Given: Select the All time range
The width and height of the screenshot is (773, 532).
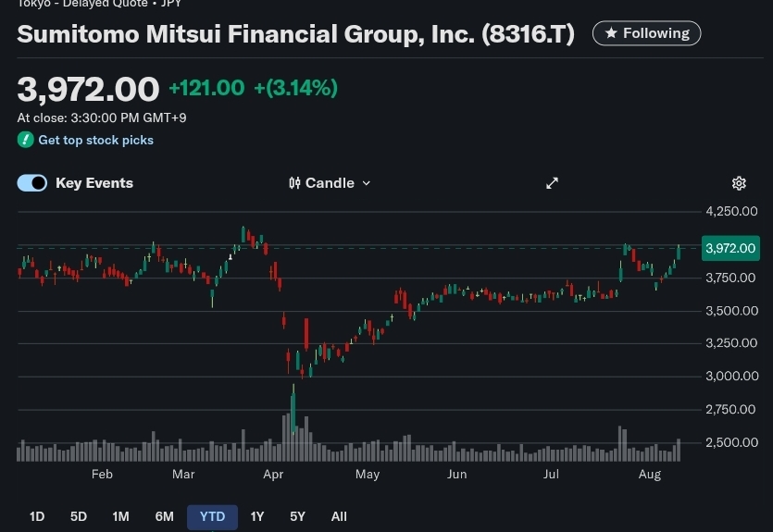Looking at the screenshot, I should coord(339,516).
